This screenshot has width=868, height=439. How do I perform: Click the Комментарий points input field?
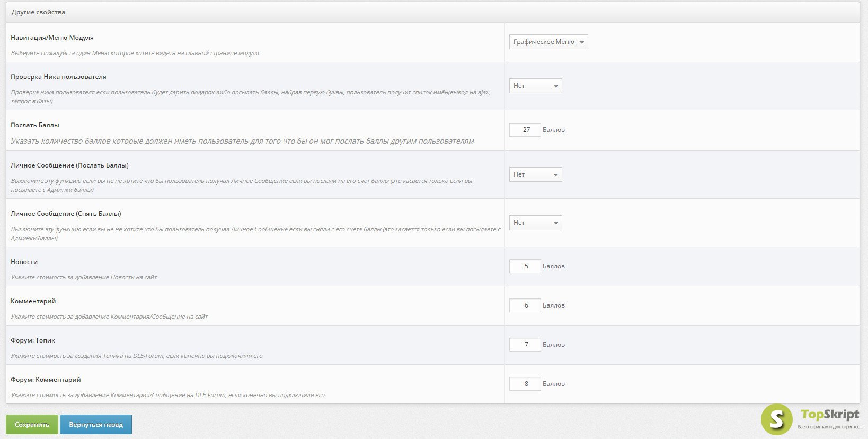[x=525, y=305]
